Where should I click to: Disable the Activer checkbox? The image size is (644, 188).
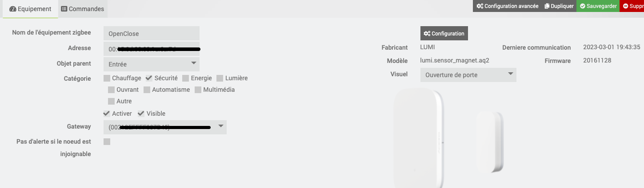point(107,114)
